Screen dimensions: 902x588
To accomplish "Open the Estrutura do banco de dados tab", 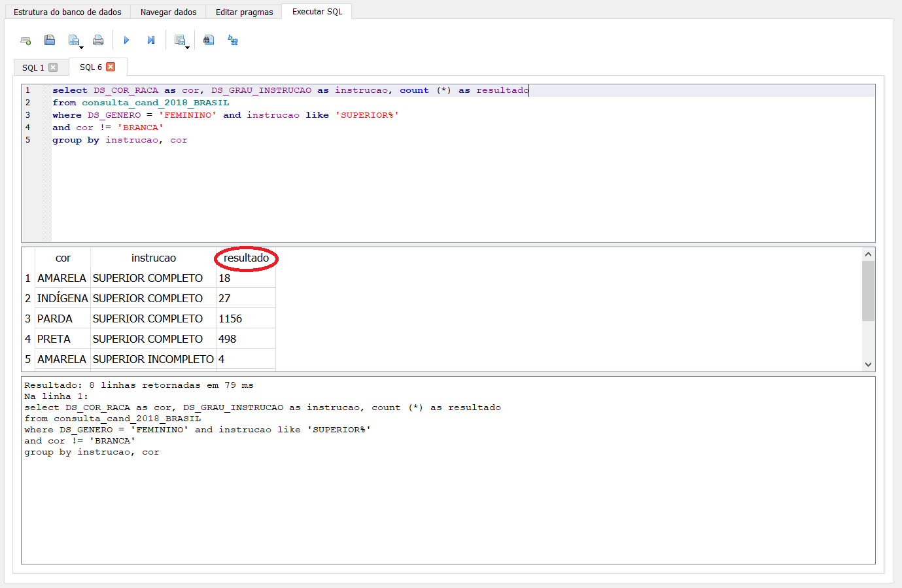I will point(67,12).
